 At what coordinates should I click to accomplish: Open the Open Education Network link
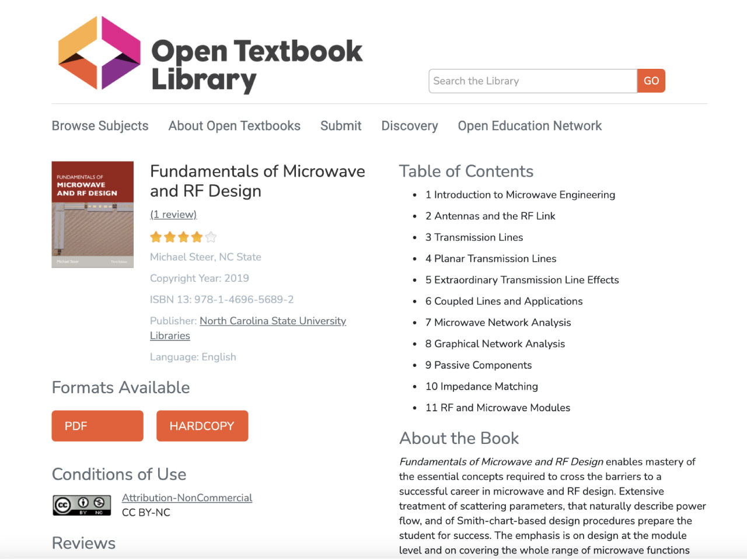click(530, 126)
